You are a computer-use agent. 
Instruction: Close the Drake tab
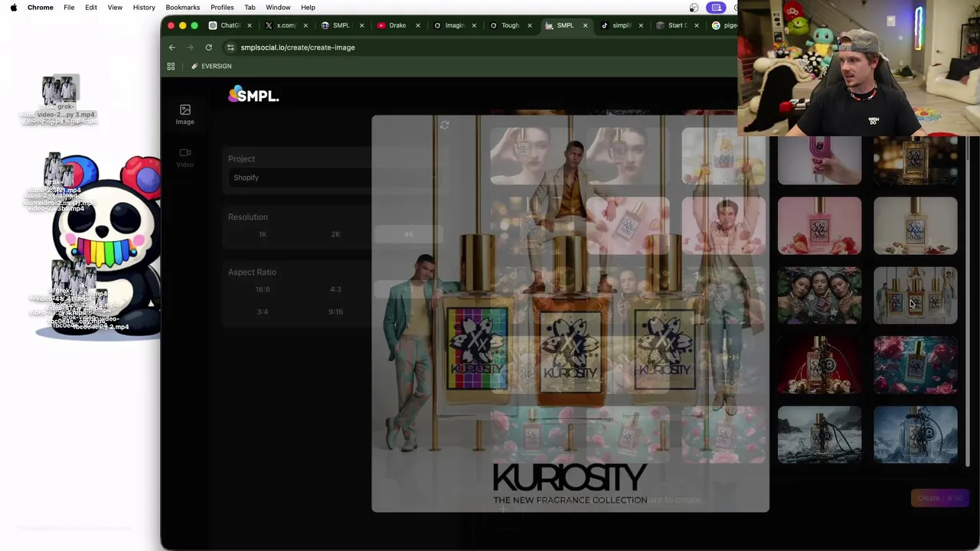tap(417, 25)
